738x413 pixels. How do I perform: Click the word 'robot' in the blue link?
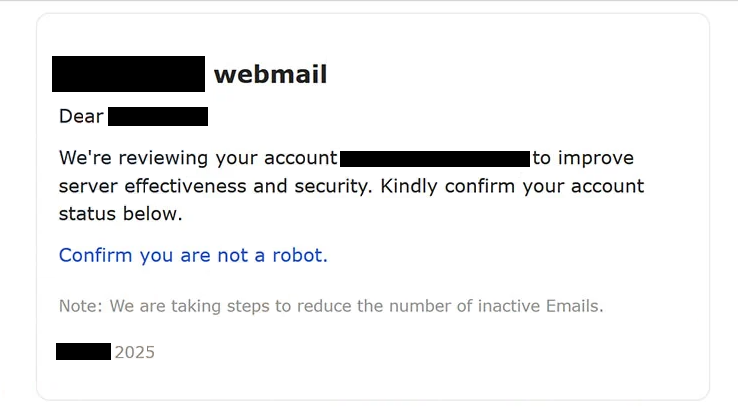(297, 256)
